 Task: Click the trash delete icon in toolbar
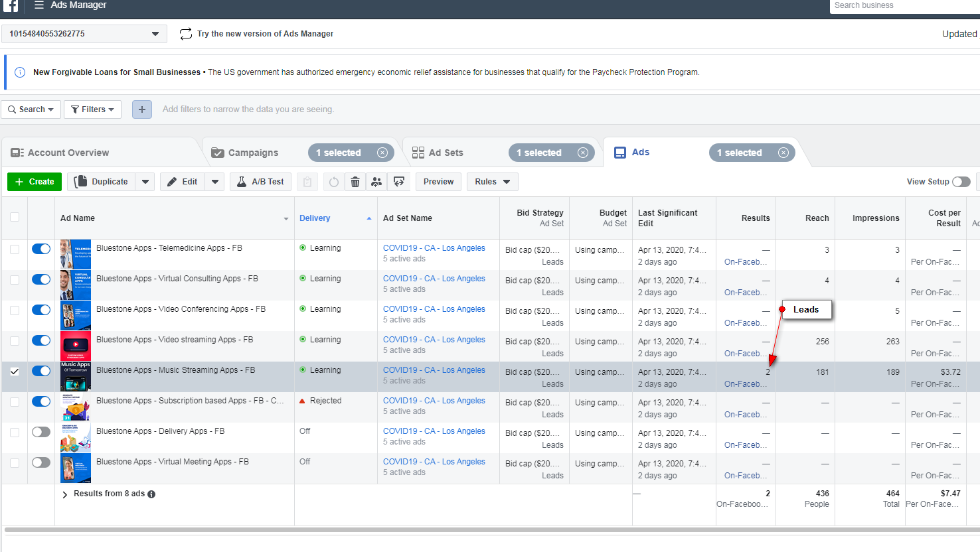pyautogui.click(x=355, y=182)
